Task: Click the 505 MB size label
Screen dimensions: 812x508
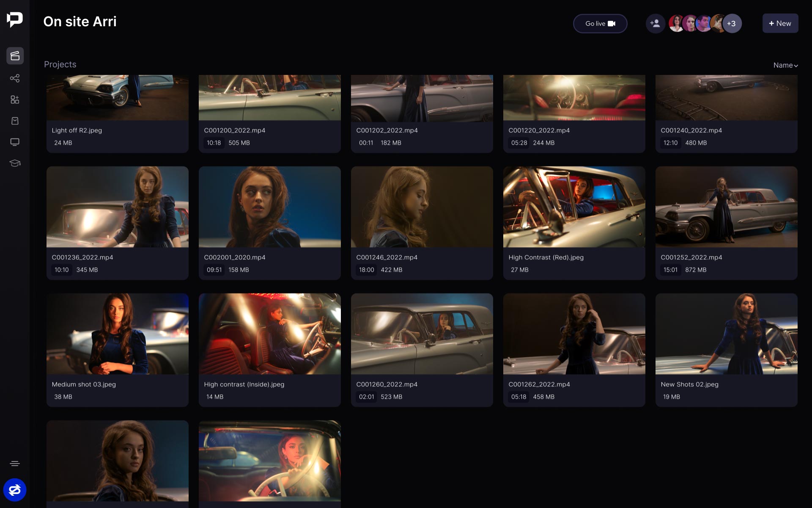Action: coord(239,143)
